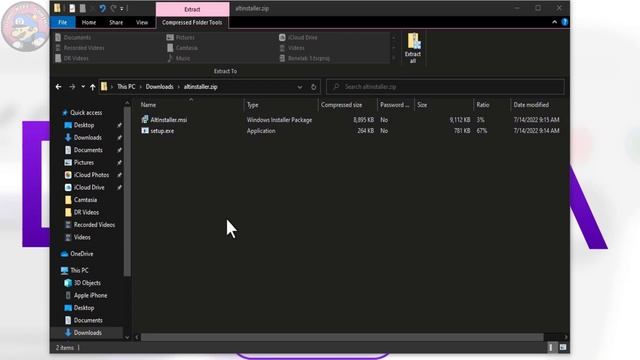Click the "9,112 KB" size cell
Viewport: 640px width, 360px height.
[460, 120]
